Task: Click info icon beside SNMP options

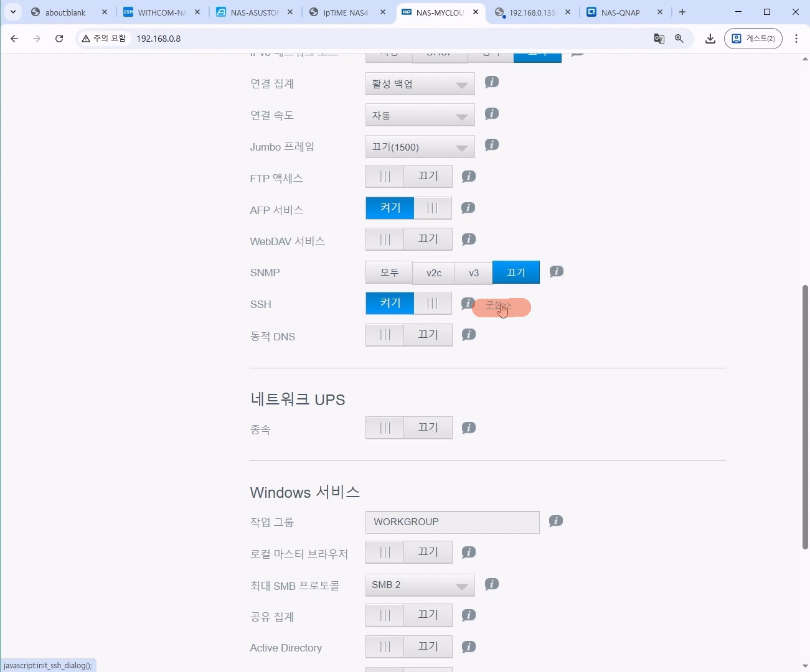Action: pos(557,271)
